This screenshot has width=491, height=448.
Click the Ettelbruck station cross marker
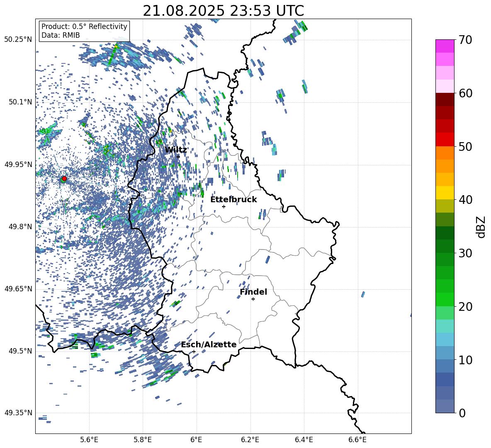click(224, 206)
